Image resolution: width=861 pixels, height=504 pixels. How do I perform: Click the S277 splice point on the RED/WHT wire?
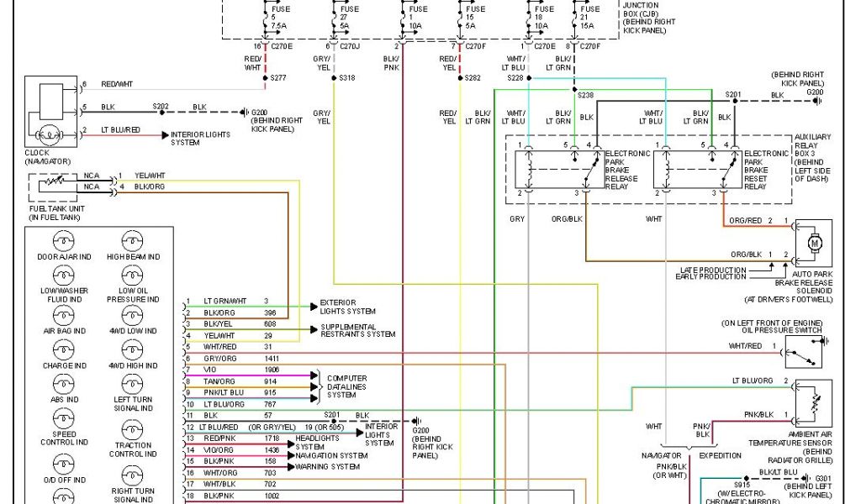[x=263, y=77]
